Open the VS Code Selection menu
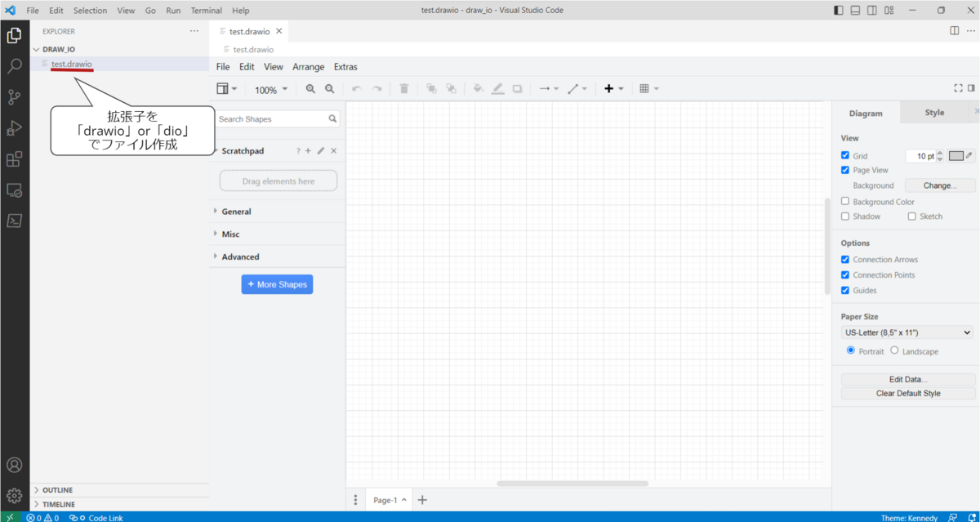Viewport: 980px width, 522px height. click(90, 11)
